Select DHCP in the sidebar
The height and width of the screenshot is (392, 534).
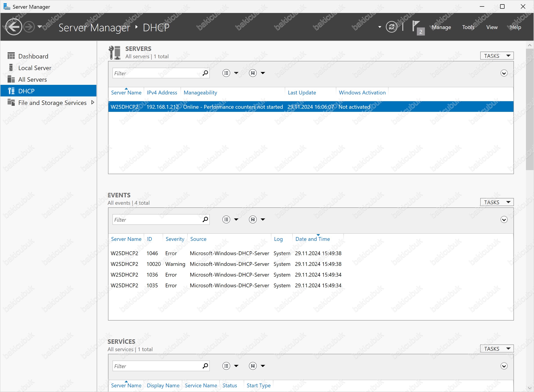(x=48, y=91)
